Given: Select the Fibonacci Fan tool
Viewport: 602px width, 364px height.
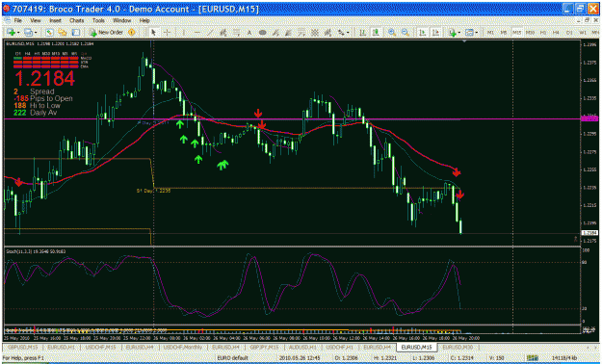Looking at the screenshot, I should coord(289,33).
